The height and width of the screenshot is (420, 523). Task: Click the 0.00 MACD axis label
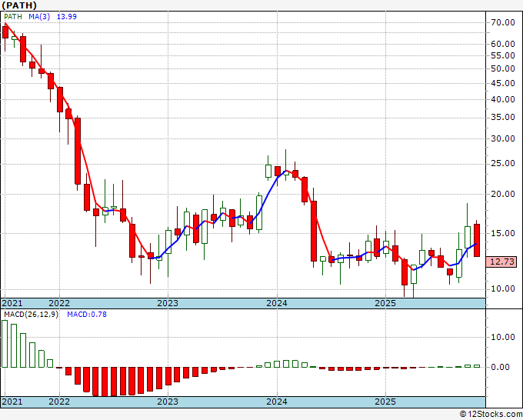pyautogui.click(x=501, y=367)
